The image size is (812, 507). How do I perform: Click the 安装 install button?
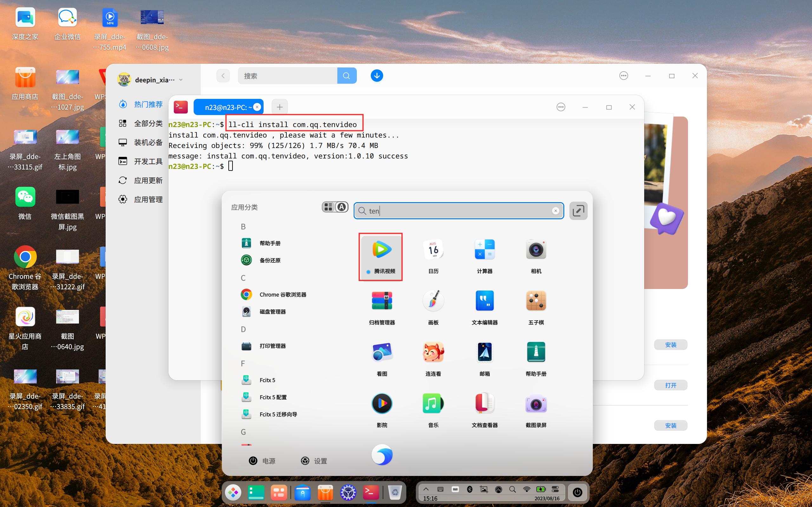click(x=671, y=344)
